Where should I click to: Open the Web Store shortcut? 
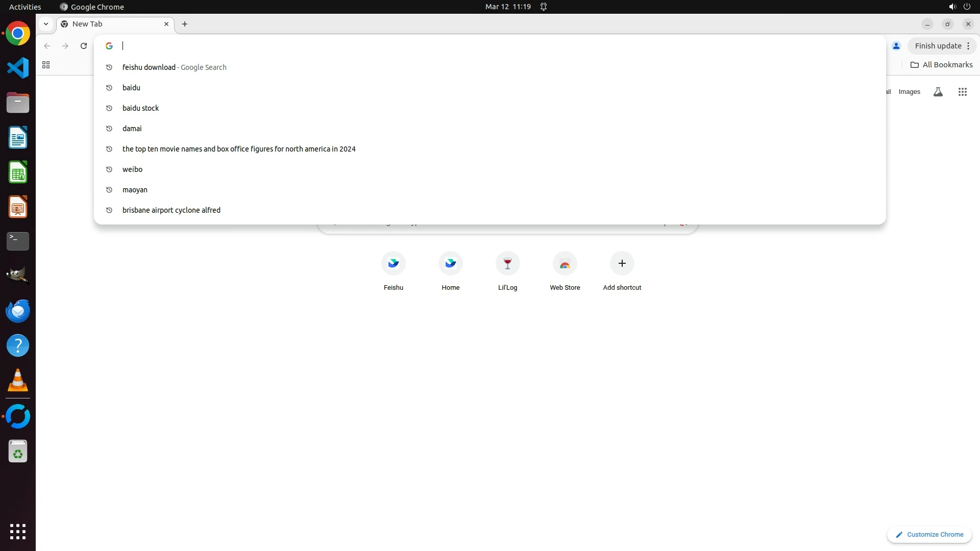coord(565,264)
